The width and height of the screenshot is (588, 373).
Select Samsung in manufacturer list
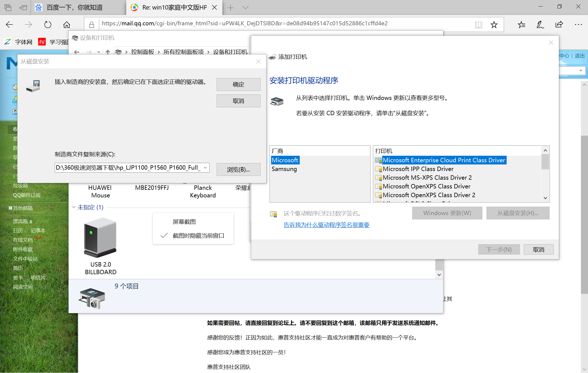[x=284, y=169]
